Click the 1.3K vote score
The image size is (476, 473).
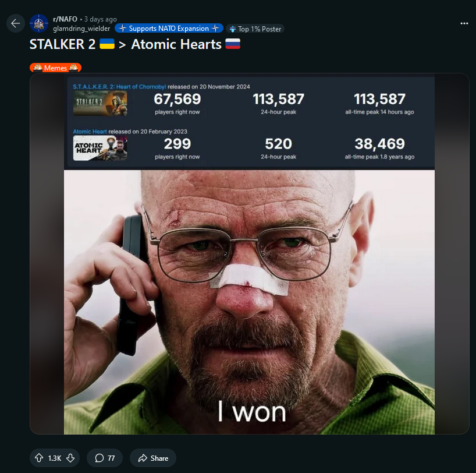pyautogui.click(x=55, y=458)
